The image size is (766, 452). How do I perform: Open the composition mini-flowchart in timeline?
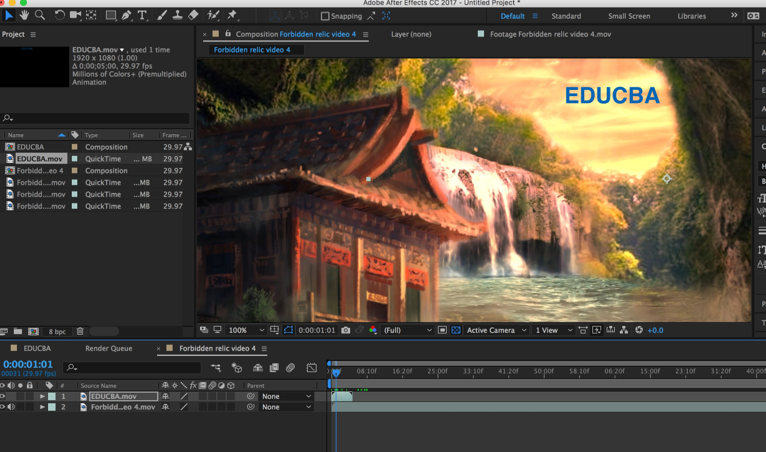(215, 367)
